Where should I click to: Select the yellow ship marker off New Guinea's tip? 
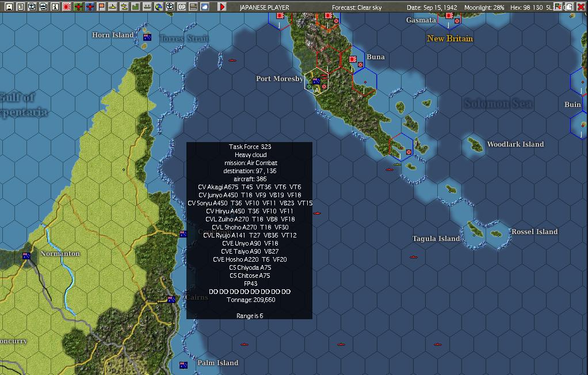[x=398, y=164]
